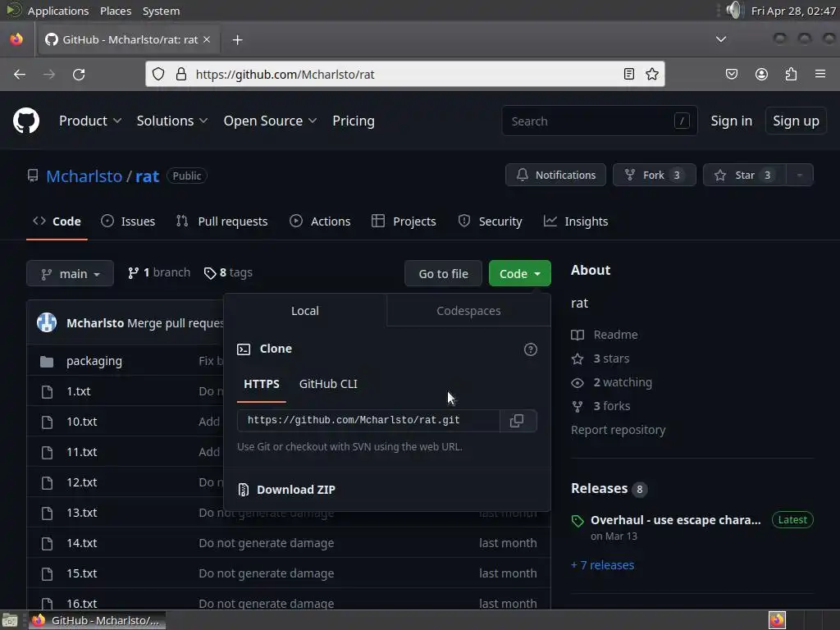The image size is (840, 630).
Task: Click Download ZIP
Action: [295, 490]
